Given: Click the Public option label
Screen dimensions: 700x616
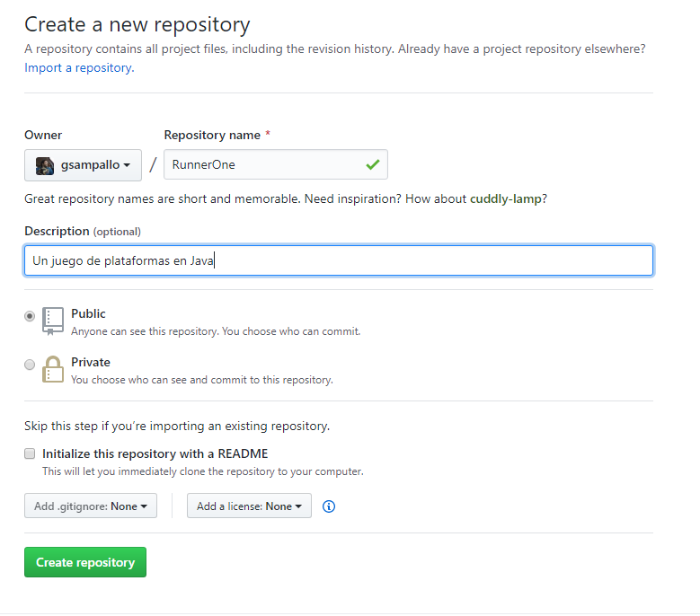Looking at the screenshot, I should (x=88, y=313).
